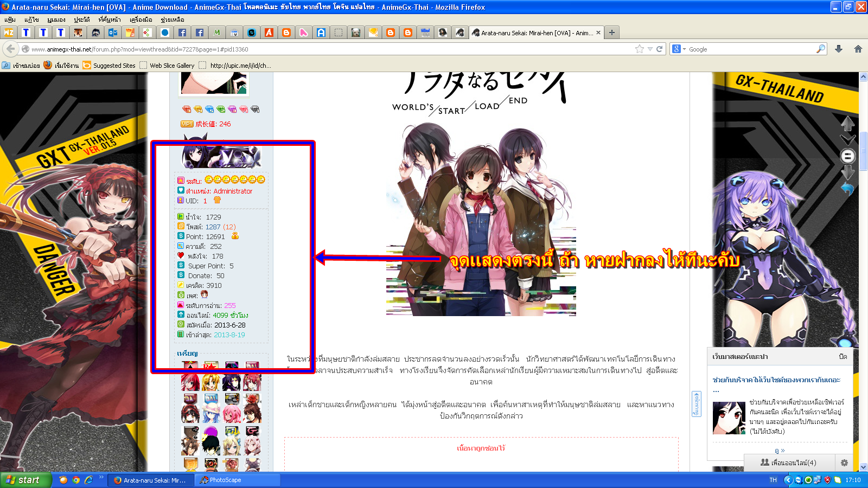The width and height of the screenshot is (868, 488).
Task: Launch Internet Explorer from quick launch
Action: pos(88,480)
